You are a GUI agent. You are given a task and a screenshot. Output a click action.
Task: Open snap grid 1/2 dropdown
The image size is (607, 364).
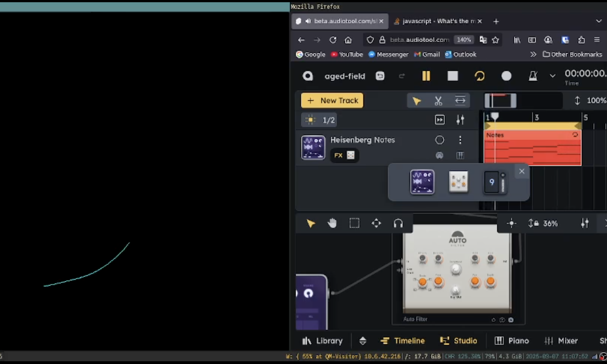coord(319,120)
